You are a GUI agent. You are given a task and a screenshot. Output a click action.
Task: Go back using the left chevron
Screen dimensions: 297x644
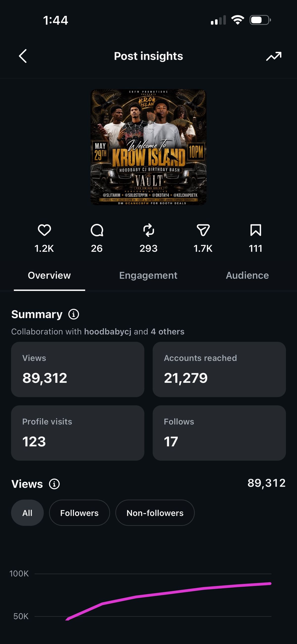click(x=23, y=56)
